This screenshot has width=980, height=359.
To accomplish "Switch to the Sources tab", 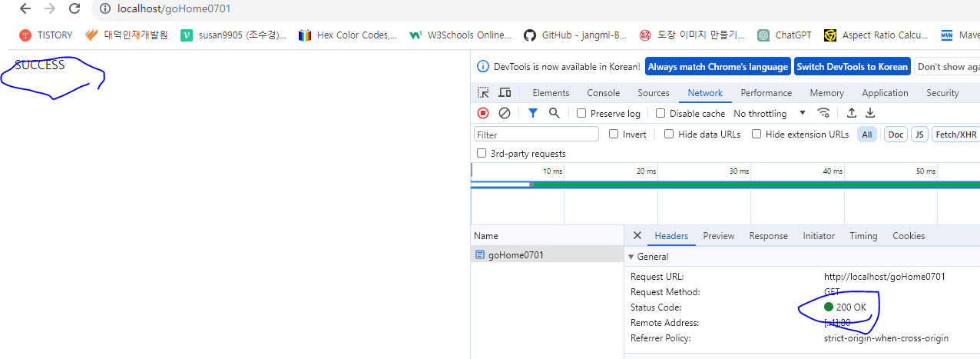I will [654, 93].
